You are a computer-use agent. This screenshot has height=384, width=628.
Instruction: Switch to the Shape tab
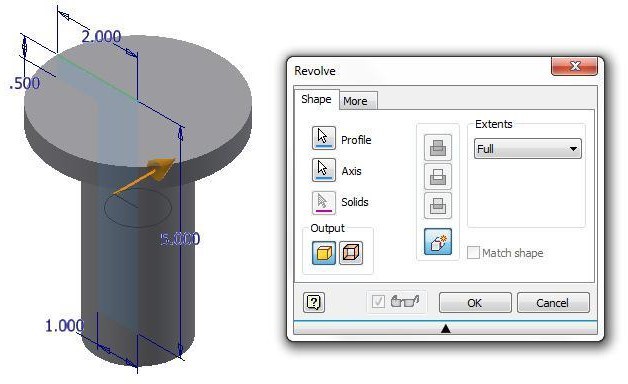pos(316,99)
